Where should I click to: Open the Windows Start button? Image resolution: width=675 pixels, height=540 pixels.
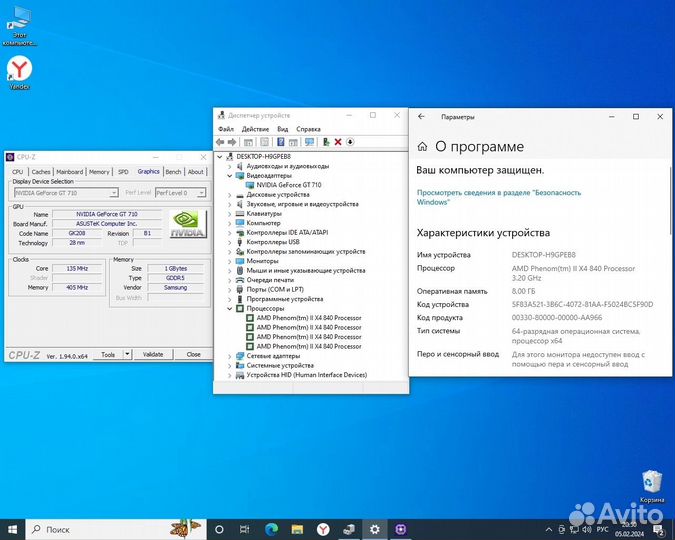click(x=12, y=529)
